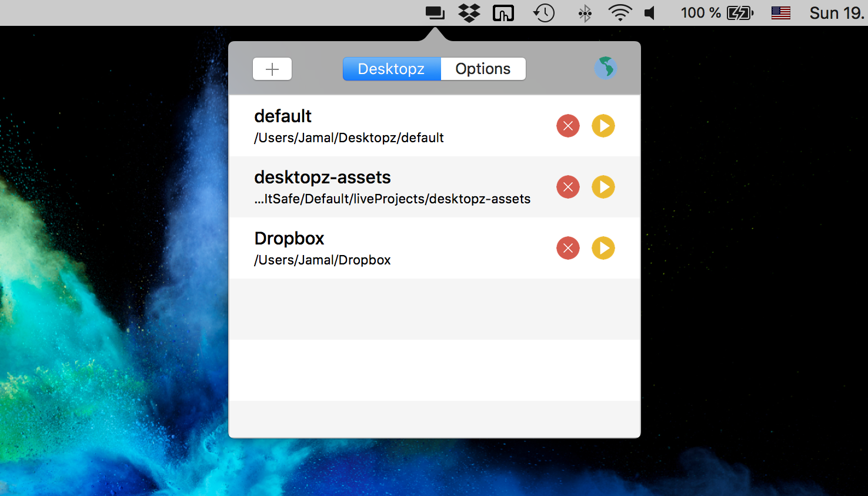This screenshot has height=496, width=868.
Task: Delete the desktopz-assets entry
Action: coord(568,187)
